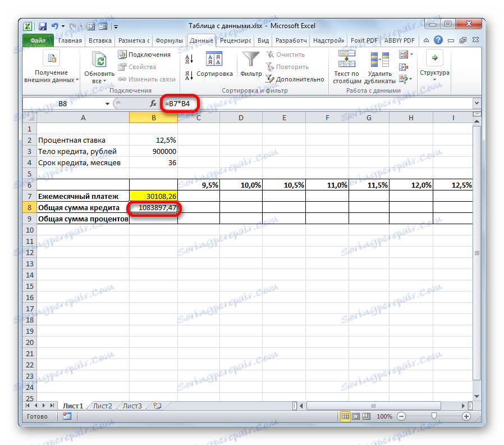Screen dimensions: 504x445
Task: Click the Insert Function fx icon
Action: 153,103
